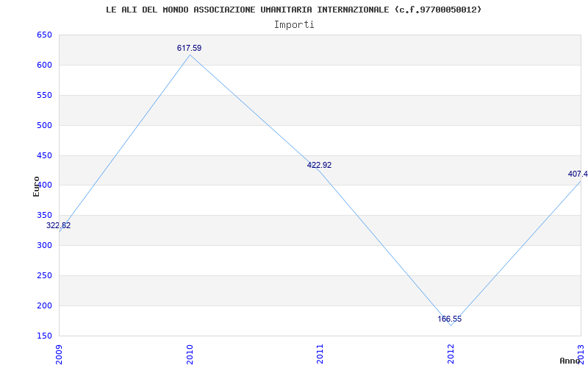Click the 150 y-axis value
This screenshot has width=588, height=368.
pyautogui.click(x=44, y=336)
